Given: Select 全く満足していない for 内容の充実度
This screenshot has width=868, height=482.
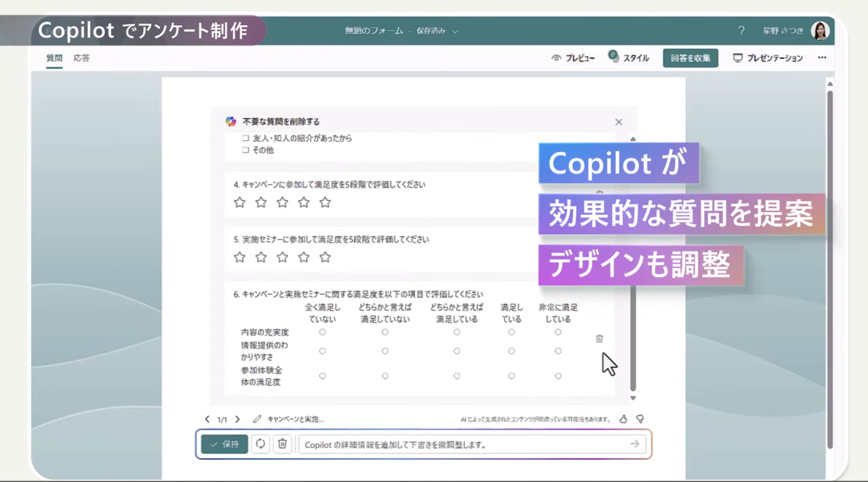Looking at the screenshot, I should (x=322, y=332).
